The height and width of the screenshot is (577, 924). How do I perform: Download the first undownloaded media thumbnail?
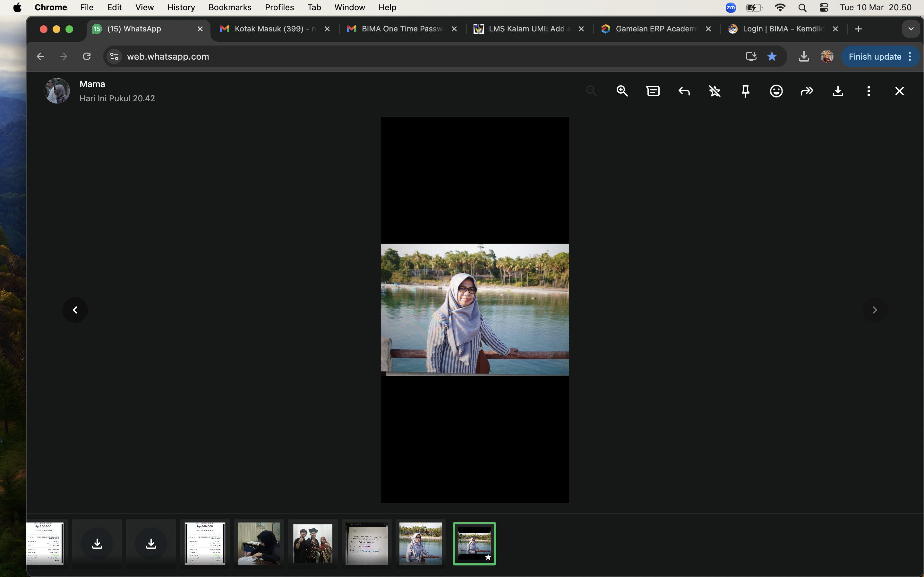(97, 543)
